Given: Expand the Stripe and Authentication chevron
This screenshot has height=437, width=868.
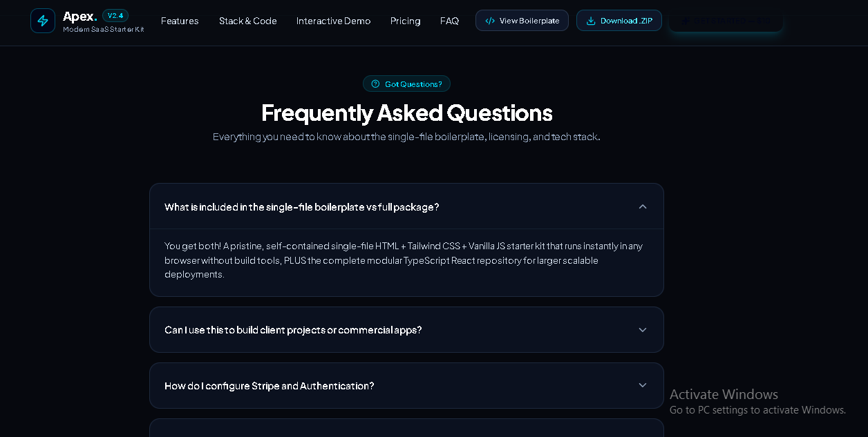Looking at the screenshot, I should coord(643,385).
